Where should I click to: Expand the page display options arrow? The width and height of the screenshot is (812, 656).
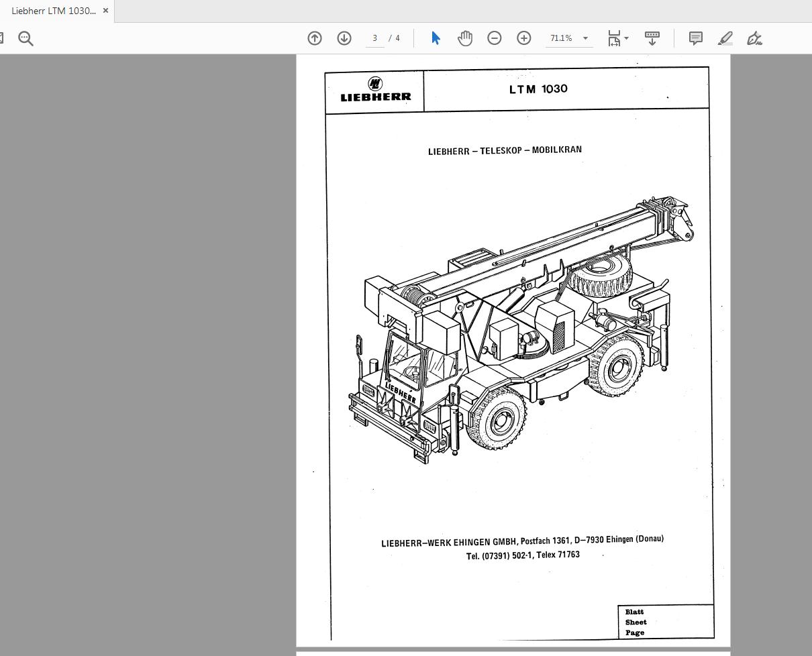click(x=627, y=38)
